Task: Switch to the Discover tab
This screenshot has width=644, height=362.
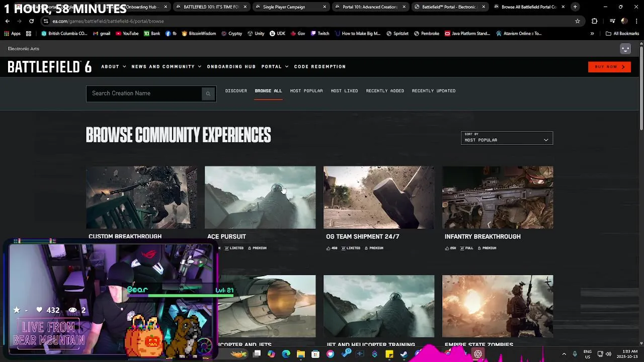Action: pos(236,91)
